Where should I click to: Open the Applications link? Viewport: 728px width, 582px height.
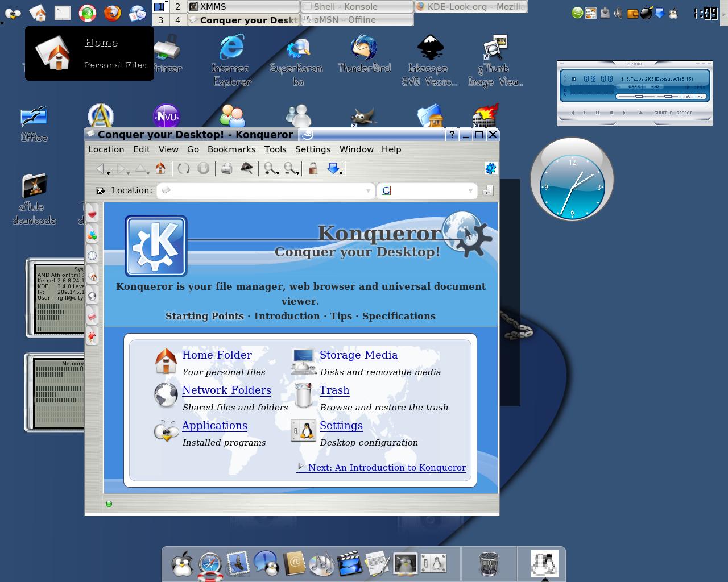[214, 426]
